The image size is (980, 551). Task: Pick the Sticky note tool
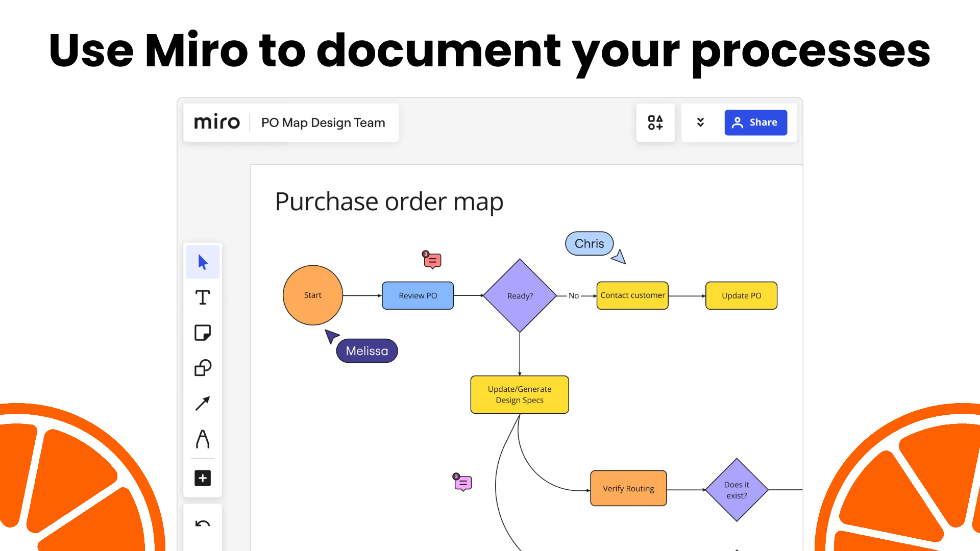203,333
